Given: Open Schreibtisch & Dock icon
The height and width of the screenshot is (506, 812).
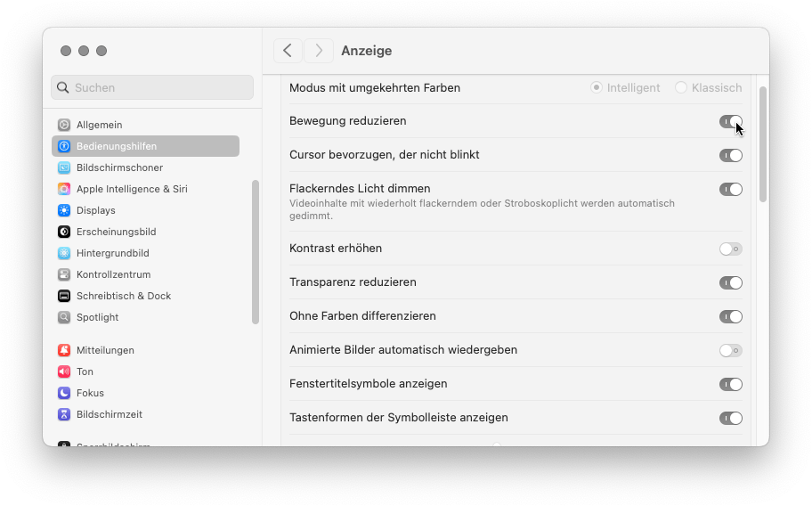Looking at the screenshot, I should point(64,296).
